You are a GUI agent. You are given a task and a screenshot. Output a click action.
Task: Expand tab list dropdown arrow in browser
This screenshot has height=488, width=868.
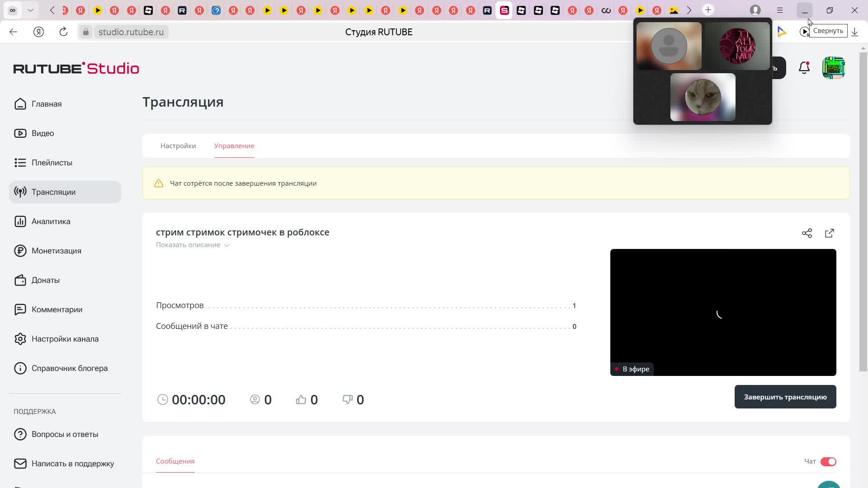pyautogui.click(x=30, y=10)
